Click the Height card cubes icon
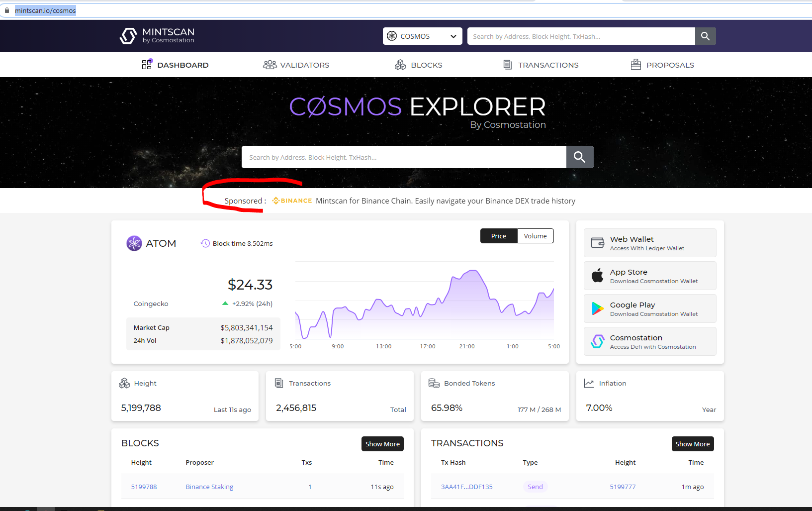The width and height of the screenshot is (812, 511). 124,383
